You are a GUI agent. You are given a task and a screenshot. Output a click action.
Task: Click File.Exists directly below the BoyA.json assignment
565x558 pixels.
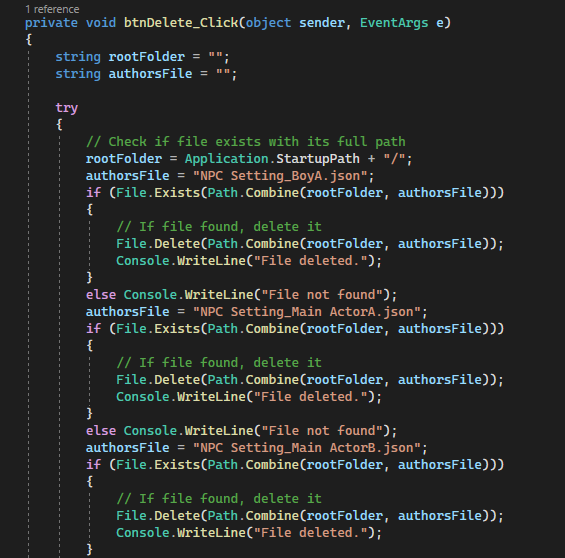158,193
